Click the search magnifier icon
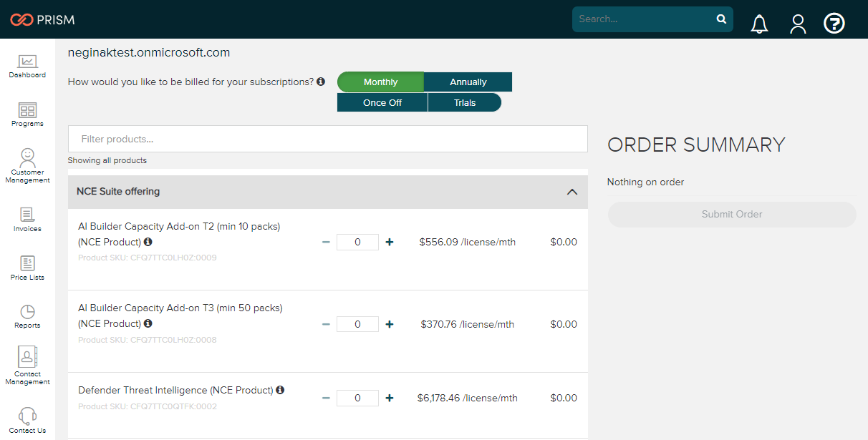 point(721,19)
